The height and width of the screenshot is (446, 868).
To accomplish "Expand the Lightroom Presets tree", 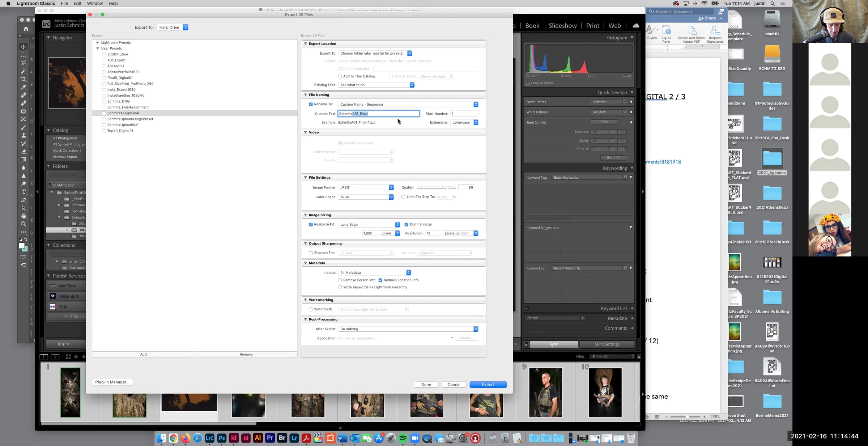I will point(98,42).
